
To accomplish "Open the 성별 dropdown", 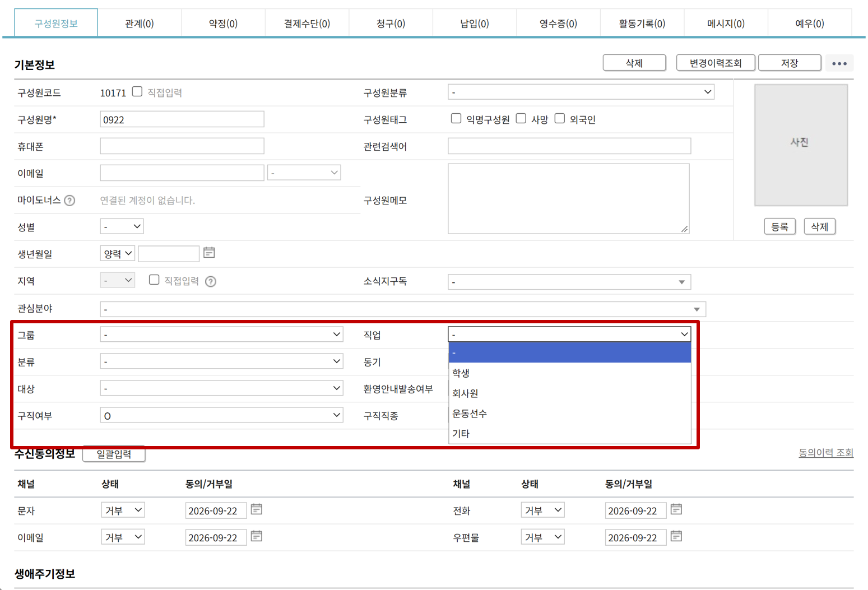I will (122, 226).
